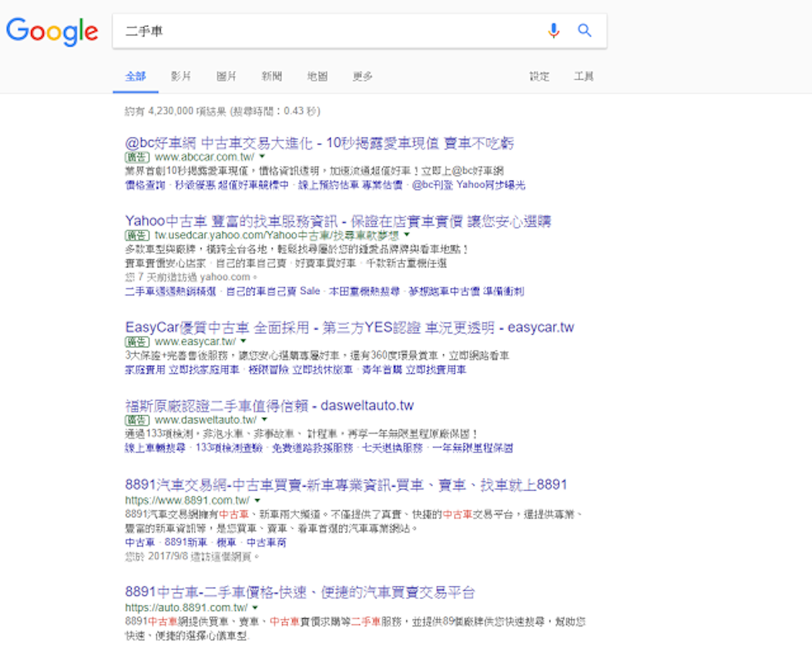The image size is (812, 652).
Task: Click the @bc刊登 Yahoo同步曝光 sitelink
Action: (x=469, y=185)
